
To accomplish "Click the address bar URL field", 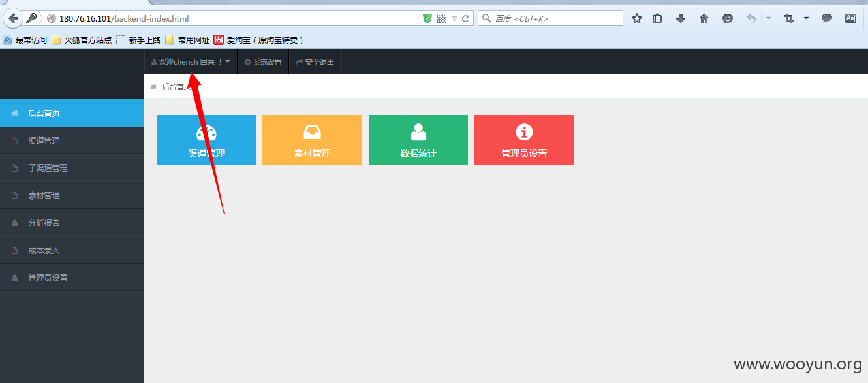I will [x=238, y=18].
